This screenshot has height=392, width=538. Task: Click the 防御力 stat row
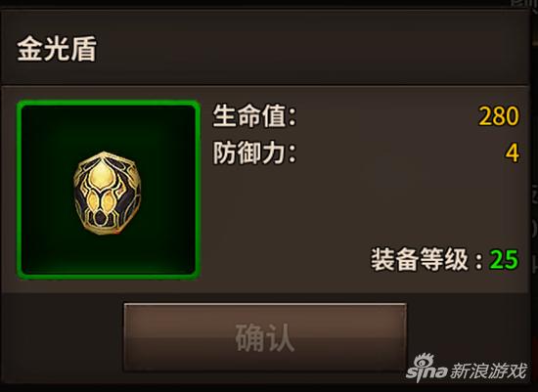click(366, 152)
